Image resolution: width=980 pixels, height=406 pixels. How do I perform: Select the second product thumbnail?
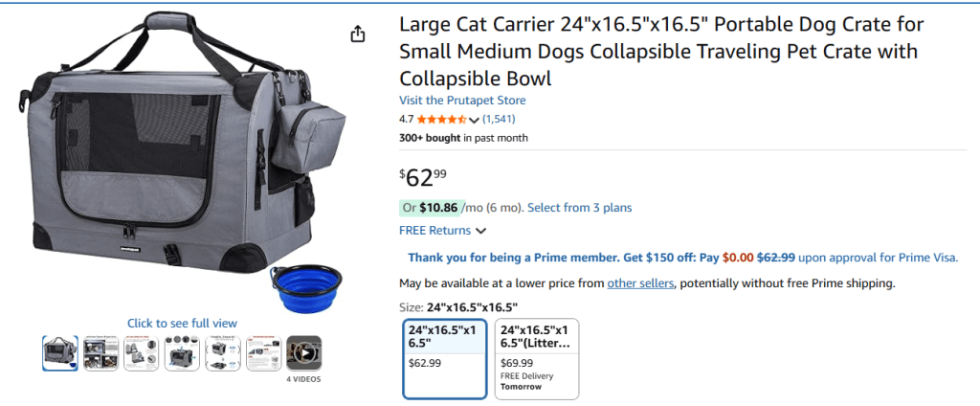[100, 352]
